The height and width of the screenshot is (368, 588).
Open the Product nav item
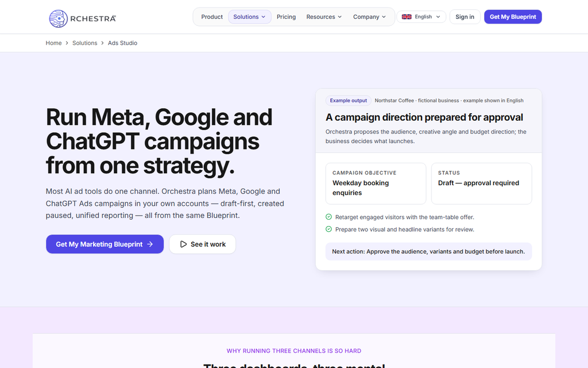(x=212, y=17)
